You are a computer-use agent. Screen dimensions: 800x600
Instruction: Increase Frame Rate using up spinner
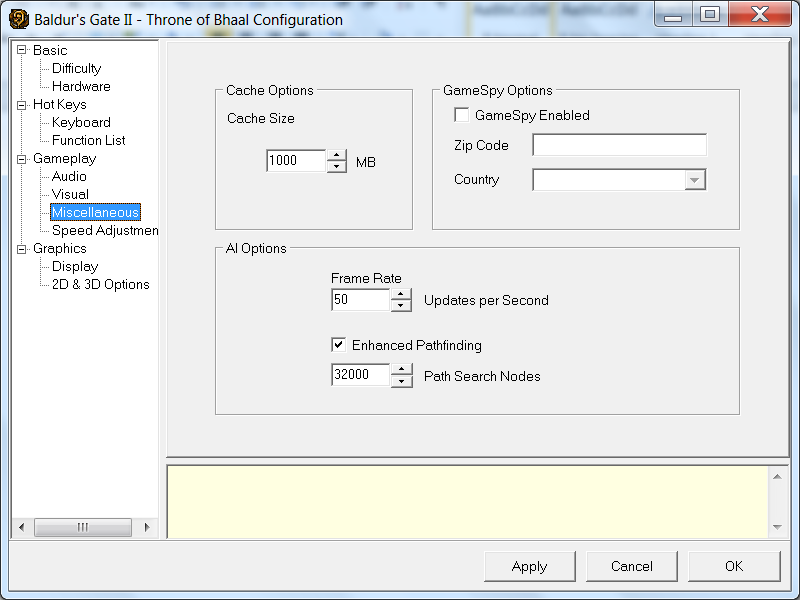click(401, 295)
